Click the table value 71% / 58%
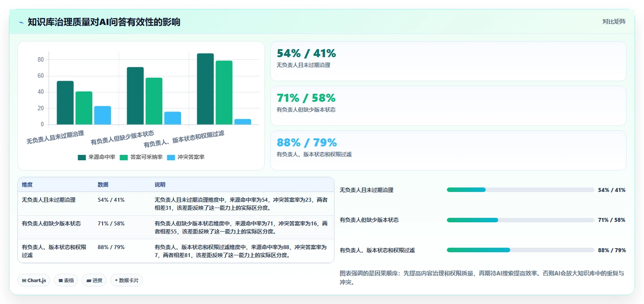The image size is (644, 304). 111,223
